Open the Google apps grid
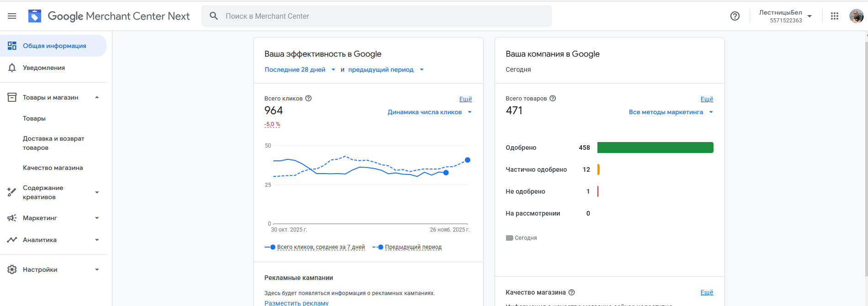The width and height of the screenshot is (868, 306). (834, 16)
